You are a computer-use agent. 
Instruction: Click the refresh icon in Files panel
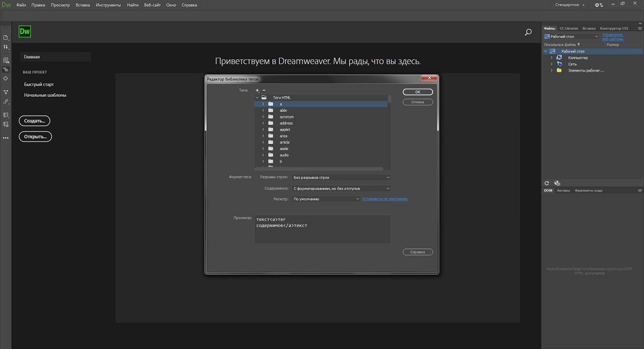pos(547,183)
